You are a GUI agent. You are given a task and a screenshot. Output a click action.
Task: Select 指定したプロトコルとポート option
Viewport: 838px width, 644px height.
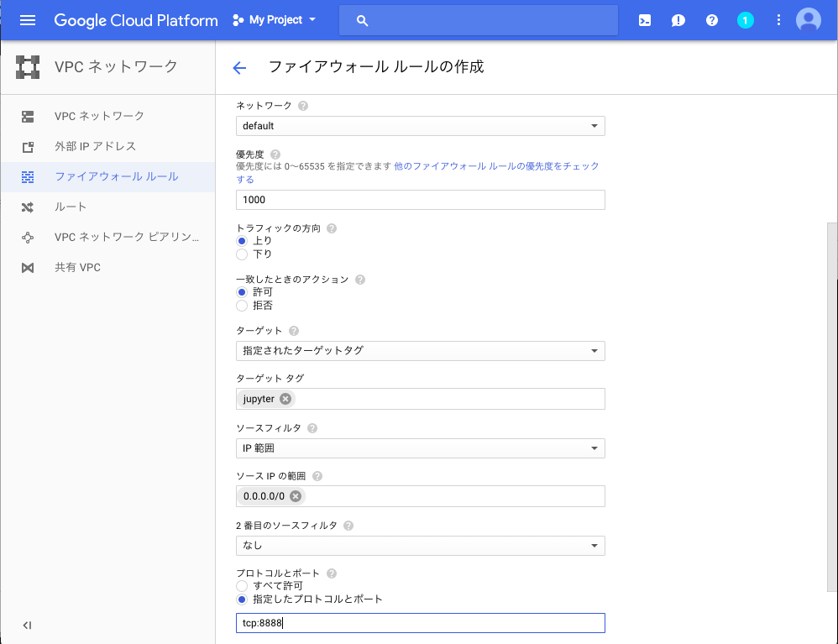(242, 599)
